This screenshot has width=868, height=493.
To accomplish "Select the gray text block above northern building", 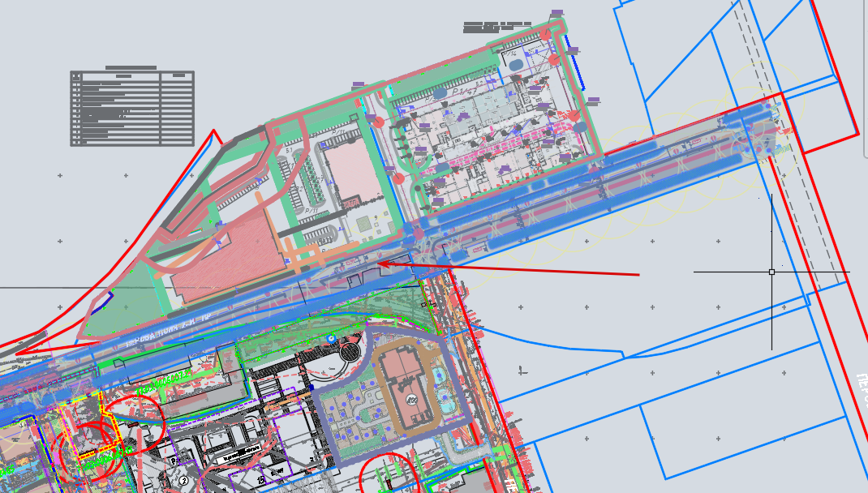I will (x=497, y=27).
